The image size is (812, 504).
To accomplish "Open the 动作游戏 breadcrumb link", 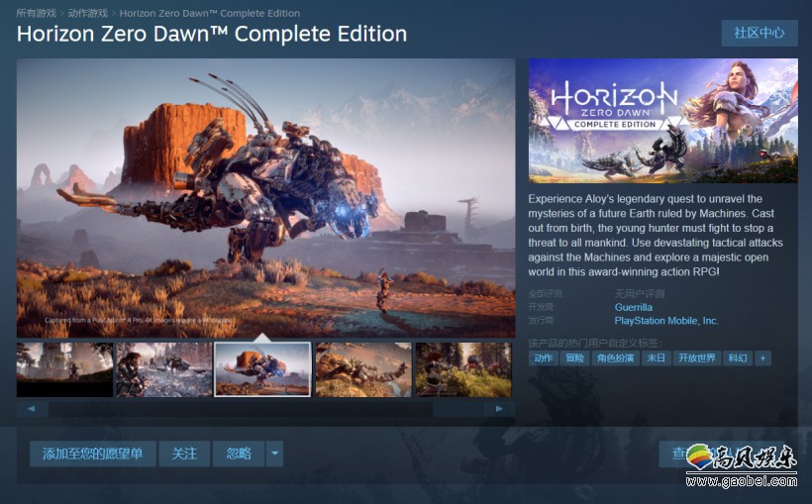I will 88,13.
